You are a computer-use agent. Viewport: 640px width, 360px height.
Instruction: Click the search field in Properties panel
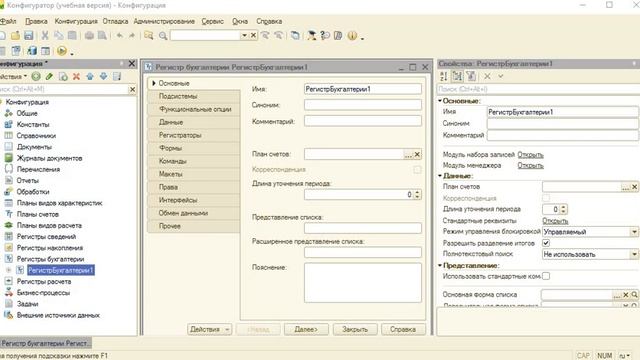[x=538, y=89]
